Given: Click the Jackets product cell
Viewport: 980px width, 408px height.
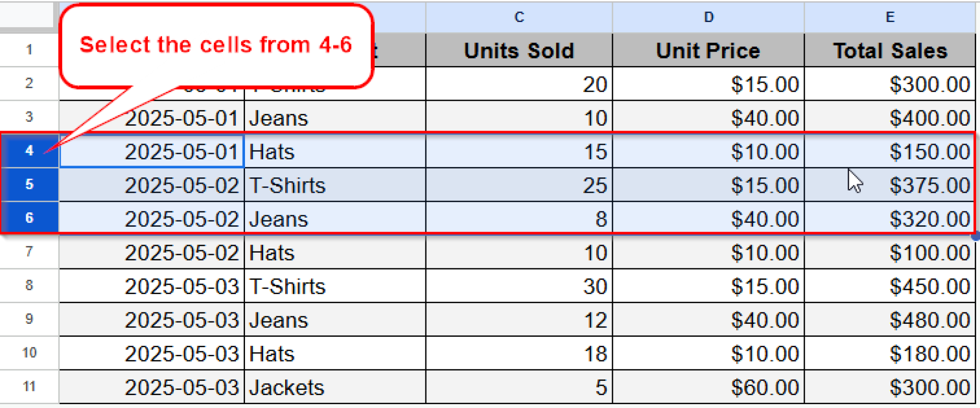Looking at the screenshot, I should (x=334, y=387).
